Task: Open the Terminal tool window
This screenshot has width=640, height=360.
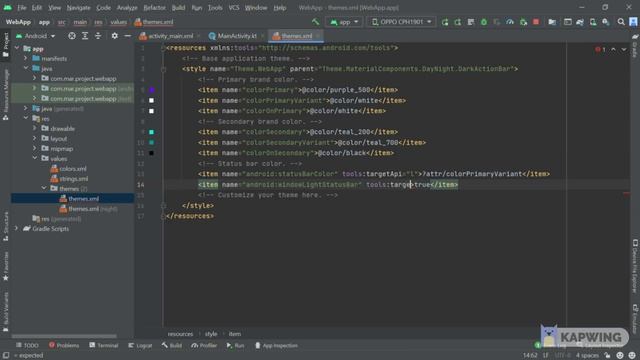Action: click(x=104, y=345)
